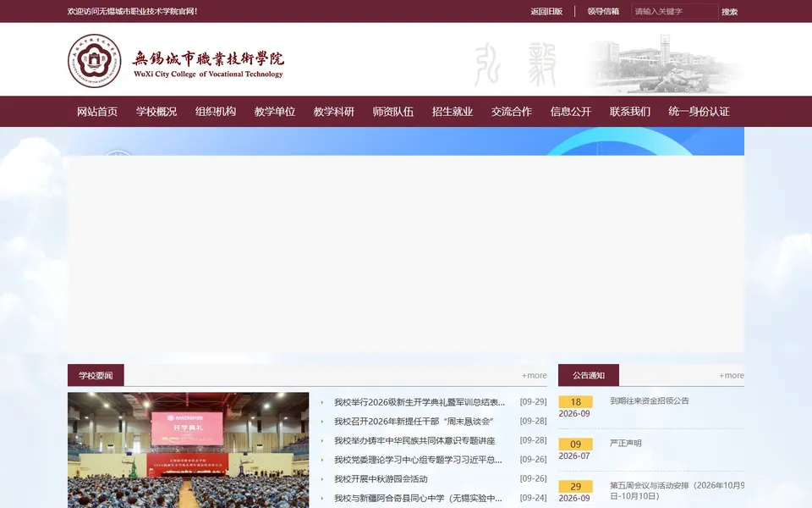The width and height of the screenshot is (812, 508).
Task: Open news 我校开展中秋游园会活动
Action: (x=381, y=479)
